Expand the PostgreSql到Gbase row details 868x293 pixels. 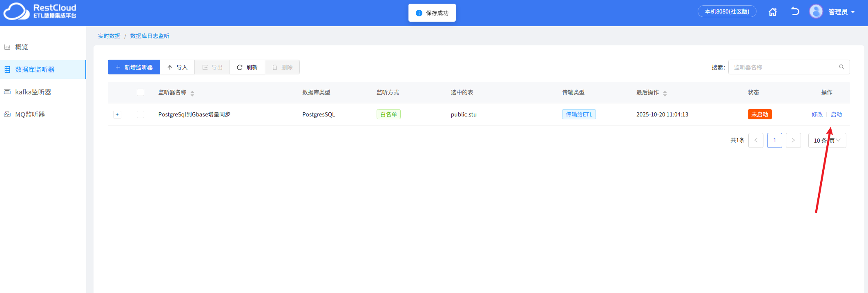tap(117, 114)
